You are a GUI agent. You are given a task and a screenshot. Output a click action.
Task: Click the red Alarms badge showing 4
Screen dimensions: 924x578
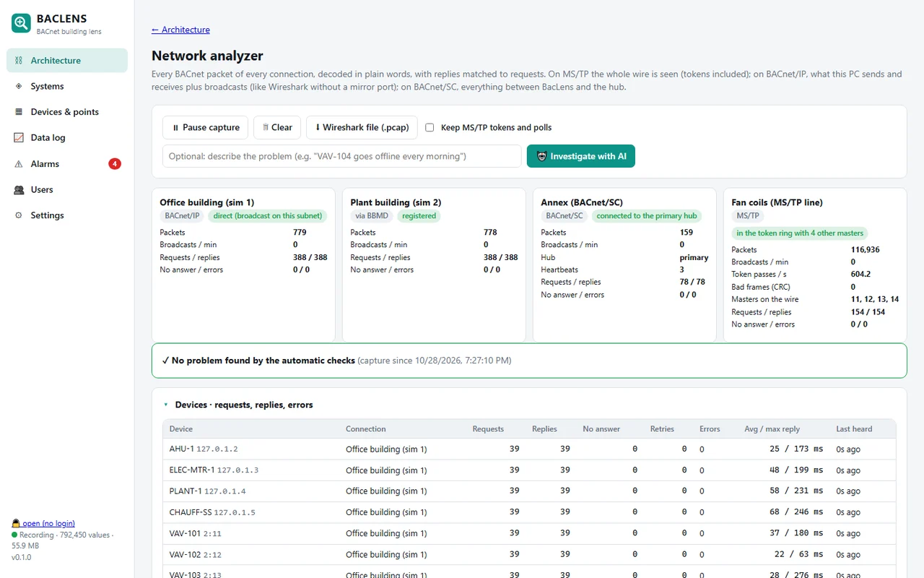[115, 164]
